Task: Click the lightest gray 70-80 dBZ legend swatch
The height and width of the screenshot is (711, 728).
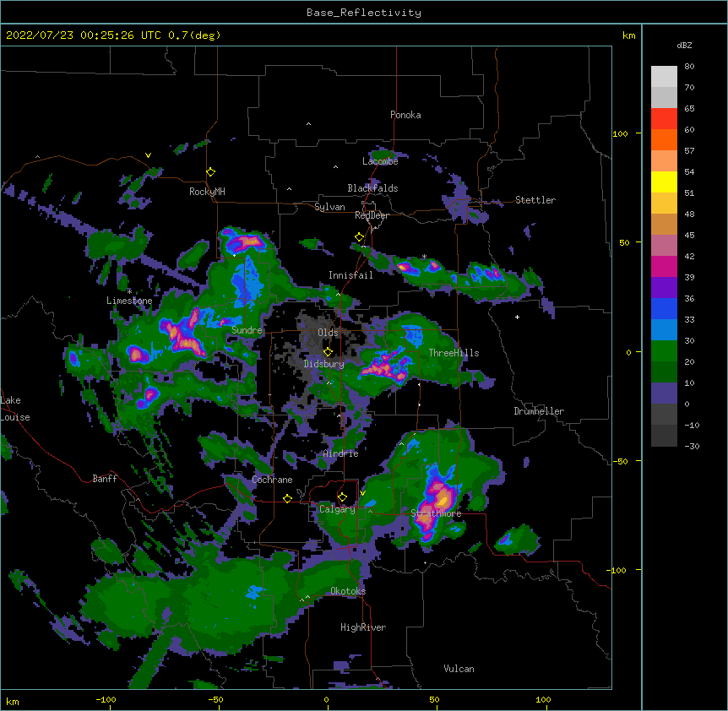Action: pyautogui.click(x=664, y=76)
